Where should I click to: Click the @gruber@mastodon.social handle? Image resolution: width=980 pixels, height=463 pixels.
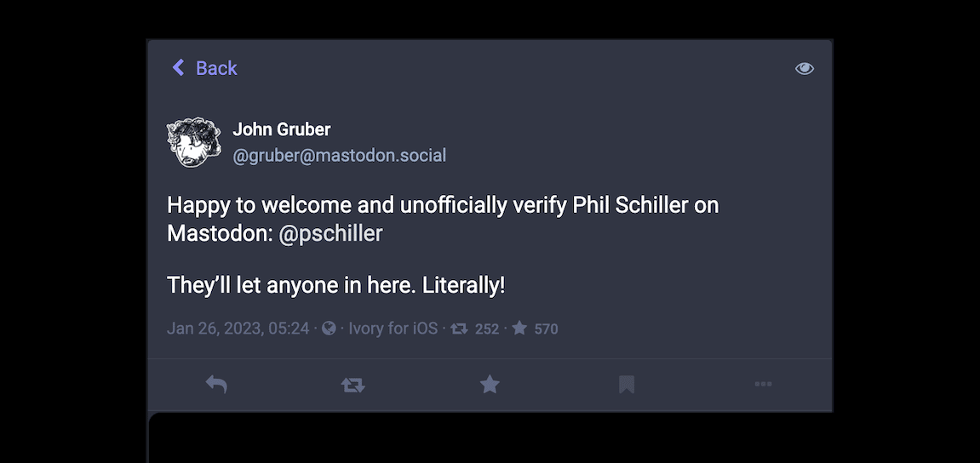point(339,156)
